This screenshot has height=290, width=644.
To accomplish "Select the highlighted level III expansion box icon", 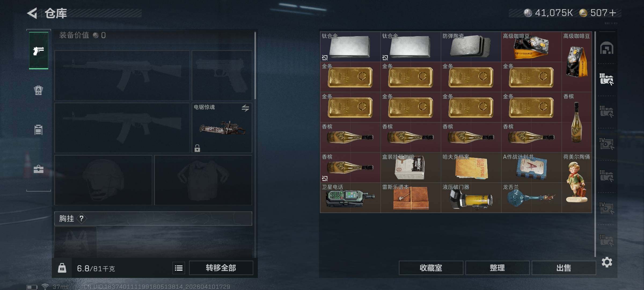I will click(x=607, y=79).
